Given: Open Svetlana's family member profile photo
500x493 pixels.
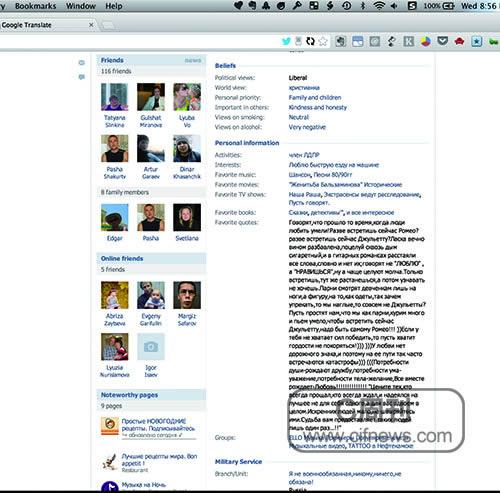Looking at the screenshot, I should (x=187, y=217).
